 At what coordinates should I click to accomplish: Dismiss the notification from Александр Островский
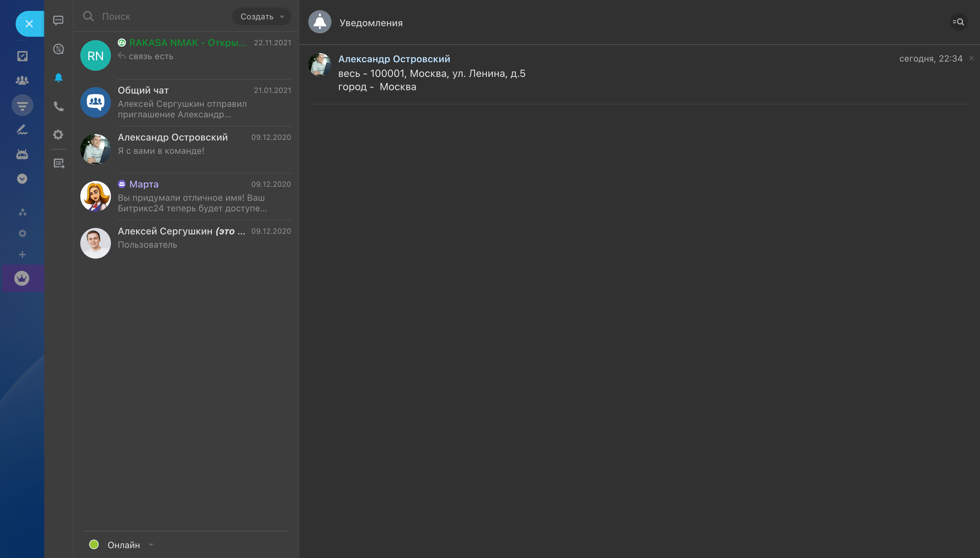[x=971, y=58]
